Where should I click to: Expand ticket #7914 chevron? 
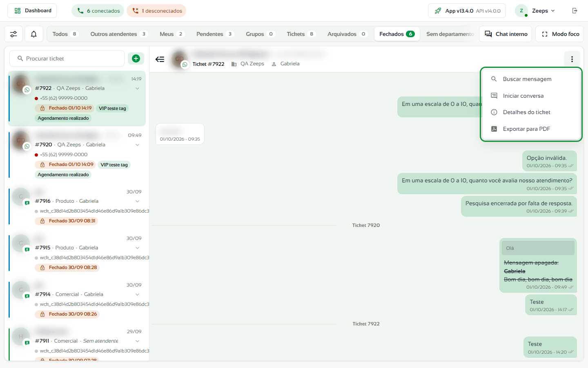(137, 294)
